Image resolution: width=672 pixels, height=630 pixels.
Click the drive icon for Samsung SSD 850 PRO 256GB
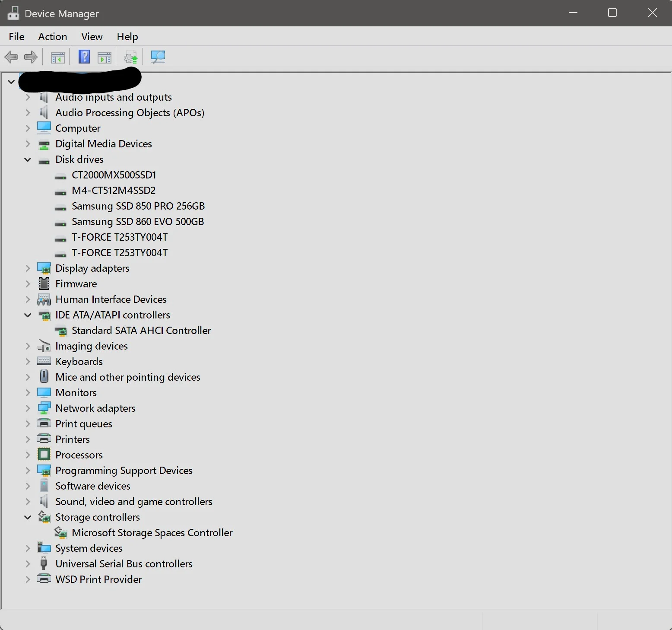pyautogui.click(x=60, y=208)
